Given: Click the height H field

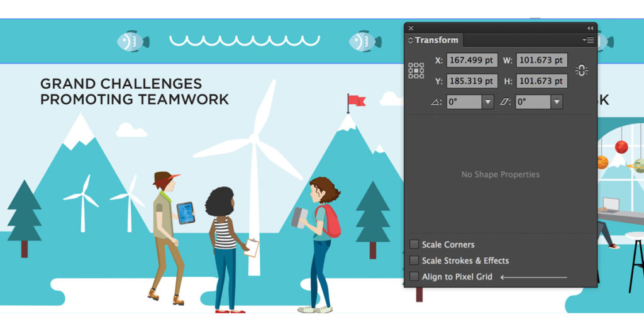Looking at the screenshot, I should [x=541, y=81].
